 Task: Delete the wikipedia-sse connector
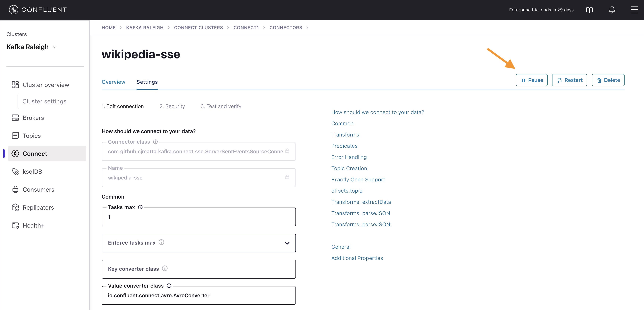[x=608, y=80]
